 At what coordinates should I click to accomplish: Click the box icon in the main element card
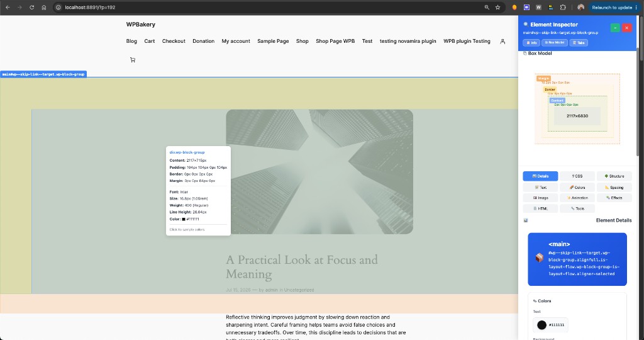coord(539,258)
